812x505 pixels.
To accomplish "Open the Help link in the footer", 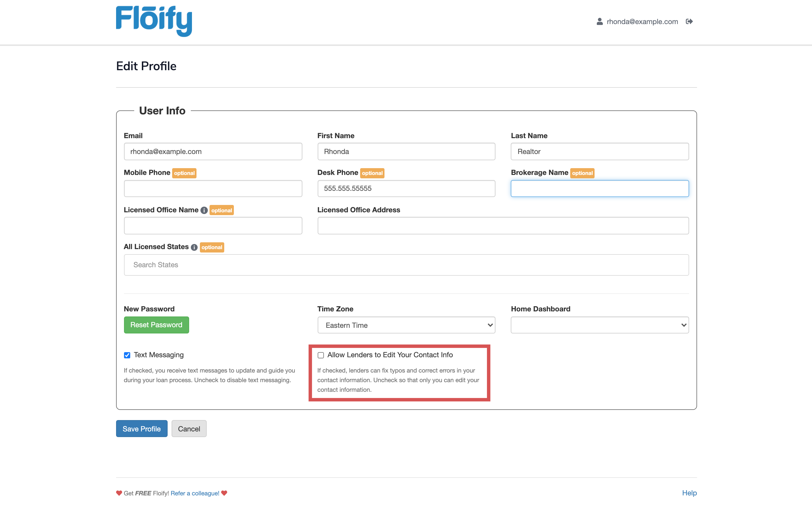I will [689, 493].
